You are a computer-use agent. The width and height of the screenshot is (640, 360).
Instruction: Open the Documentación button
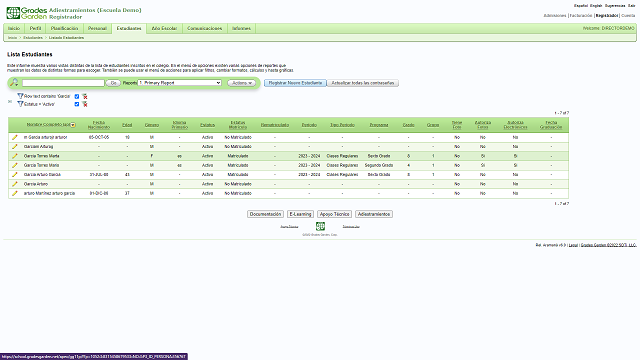(x=265, y=214)
